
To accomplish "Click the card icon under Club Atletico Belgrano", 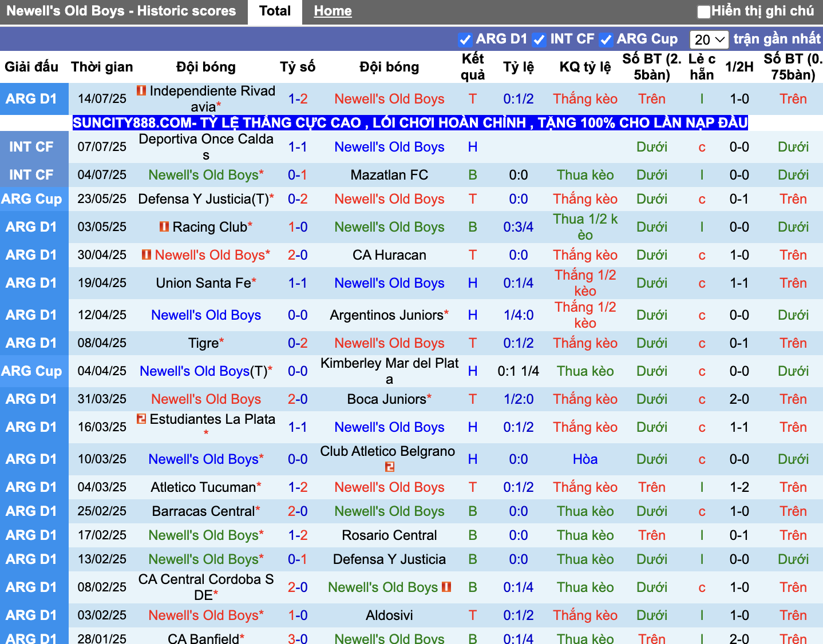I will click(x=390, y=467).
